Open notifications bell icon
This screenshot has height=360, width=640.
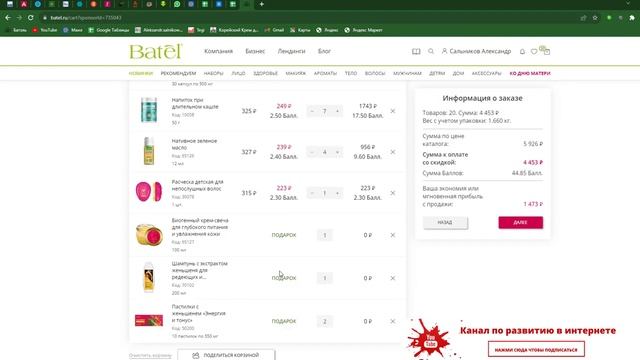click(522, 51)
